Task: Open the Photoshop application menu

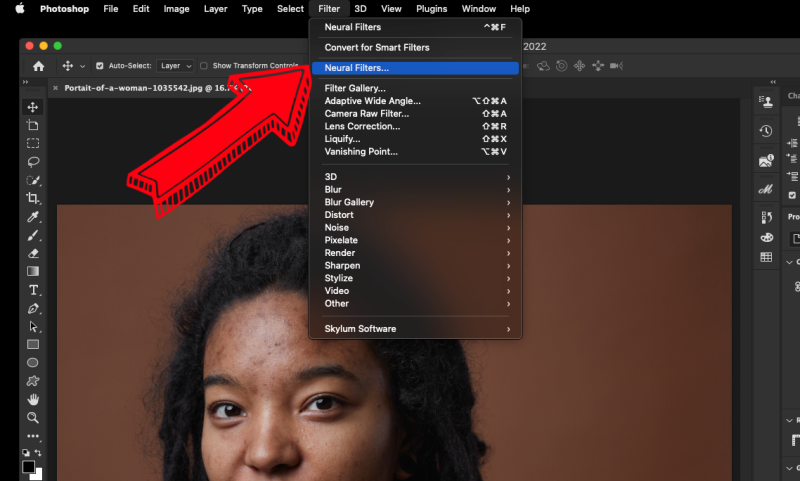Action: tap(64, 9)
